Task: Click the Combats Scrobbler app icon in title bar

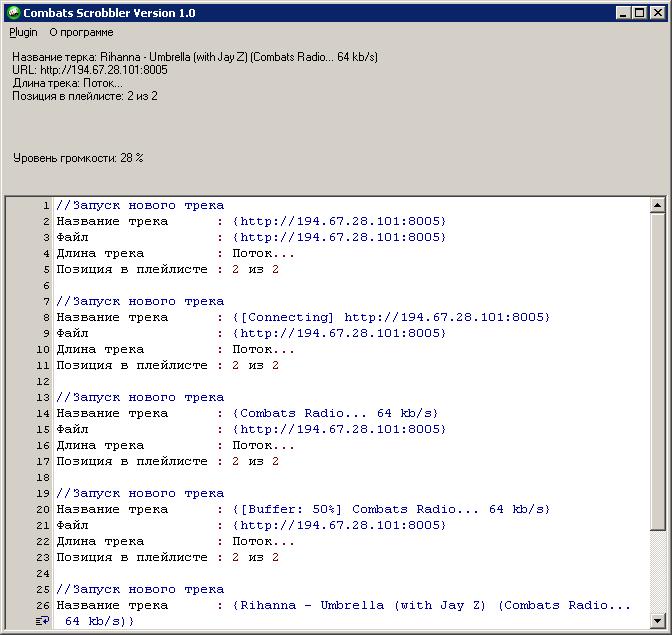Action: 14,13
